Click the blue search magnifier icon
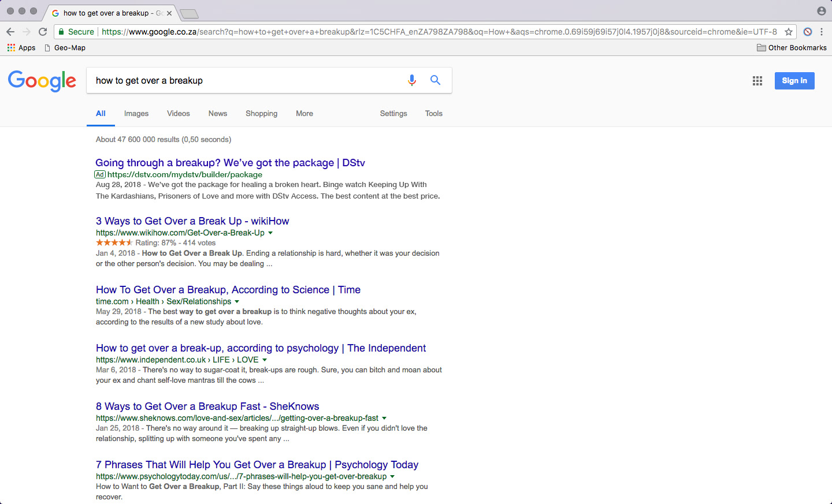Image resolution: width=832 pixels, height=504 pixels. [436, 80]
